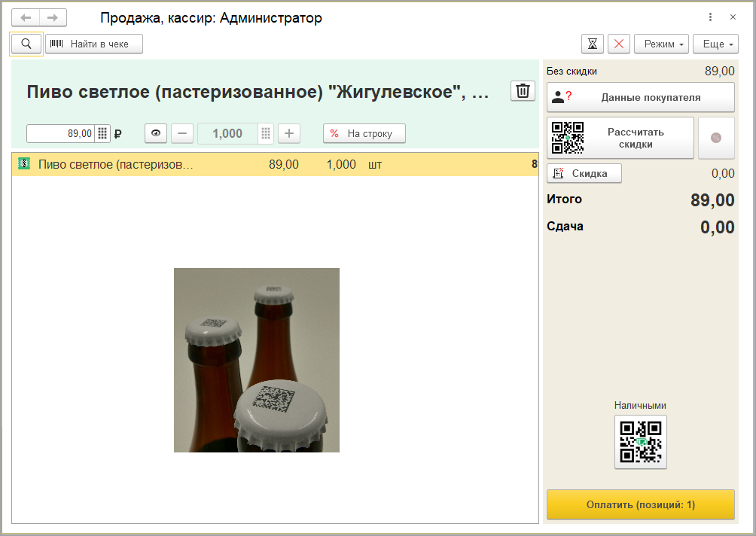Increase quantity with the plus button

289,133
